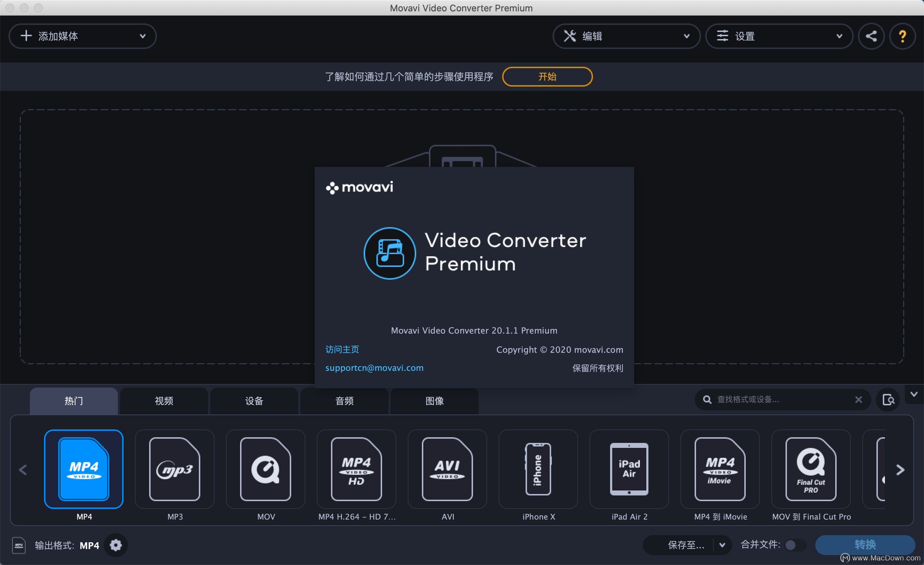Click the 保存至 button

(x=679, y=545)
